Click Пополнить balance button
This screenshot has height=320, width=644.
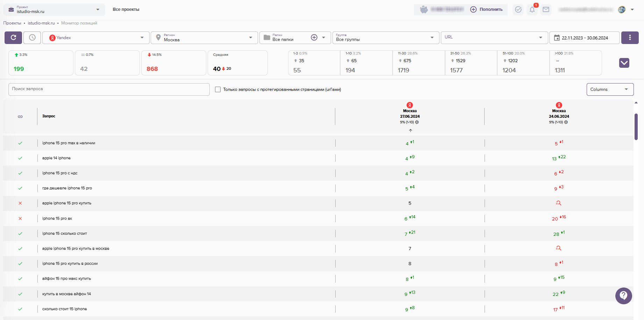point(486,9)
